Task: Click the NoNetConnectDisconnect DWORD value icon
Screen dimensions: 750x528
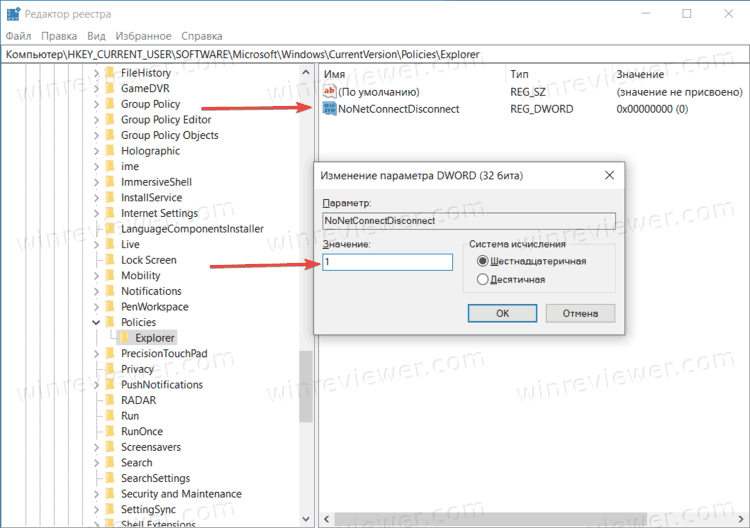Action: (x=330, y=109)
